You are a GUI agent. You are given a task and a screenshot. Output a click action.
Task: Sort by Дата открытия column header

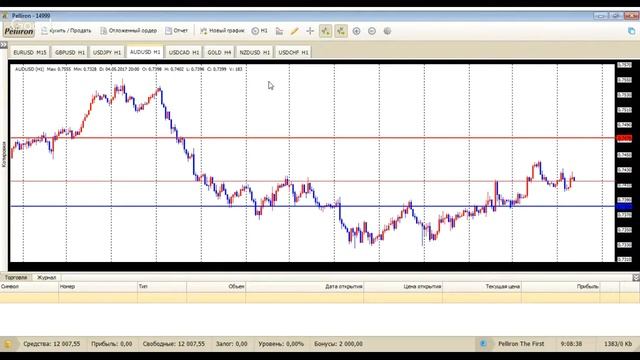304,287
